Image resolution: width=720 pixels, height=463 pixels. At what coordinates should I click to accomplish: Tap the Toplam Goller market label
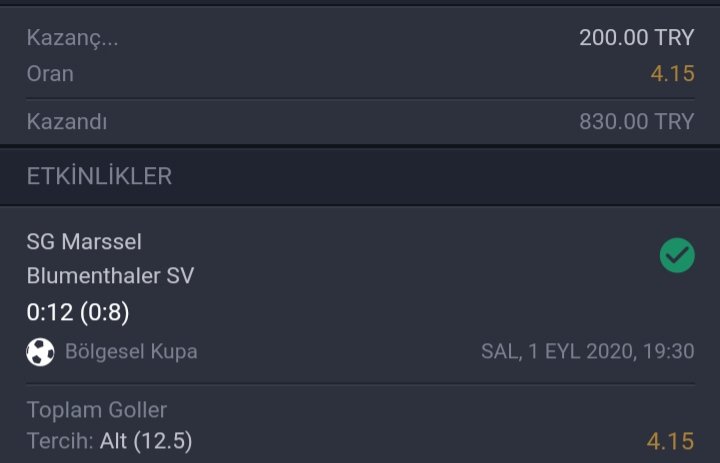(97, 410)
